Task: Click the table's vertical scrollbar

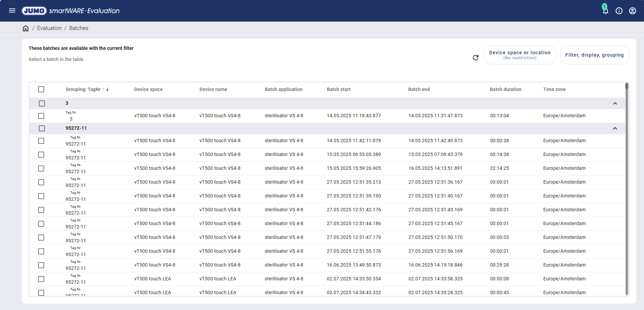Action: click(x=626, y=189)
